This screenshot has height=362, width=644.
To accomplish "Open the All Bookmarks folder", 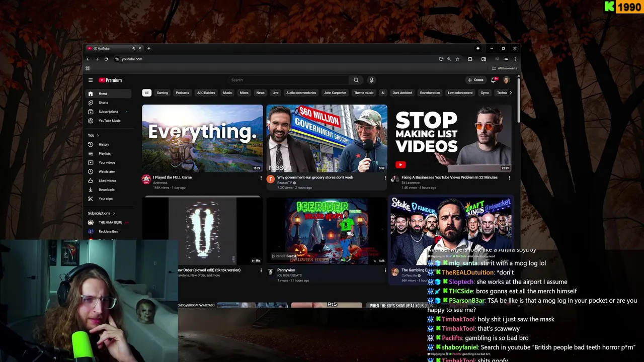I will pyautogui.click(x=505, y=68).
